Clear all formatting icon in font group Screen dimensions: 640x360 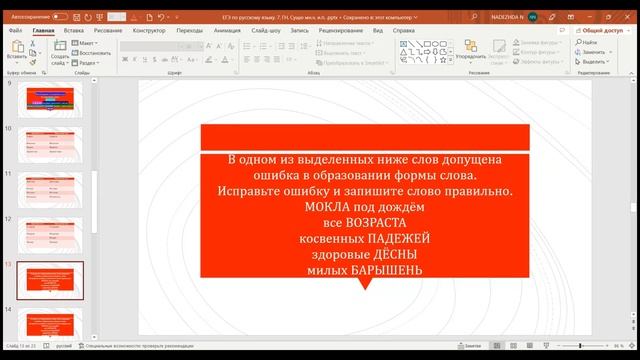[x=231, y=46]
